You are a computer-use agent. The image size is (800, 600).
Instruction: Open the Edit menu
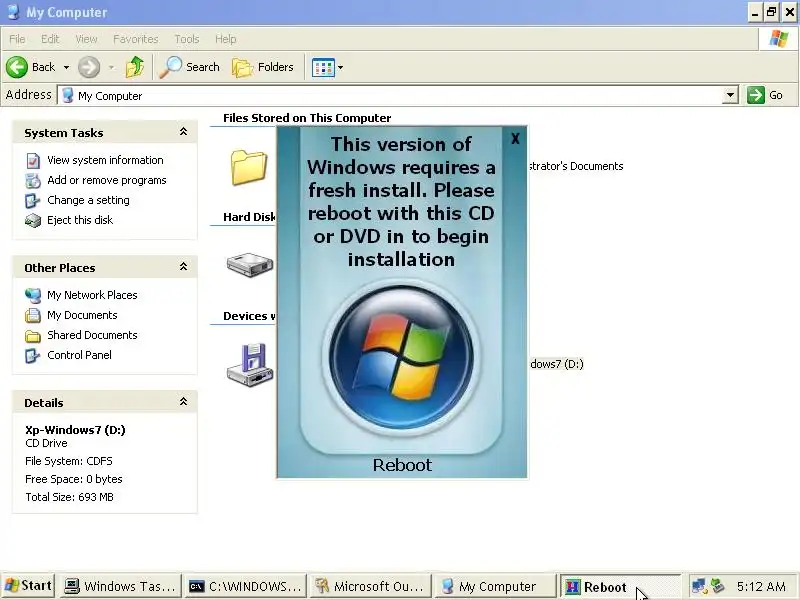click(50, 39)
